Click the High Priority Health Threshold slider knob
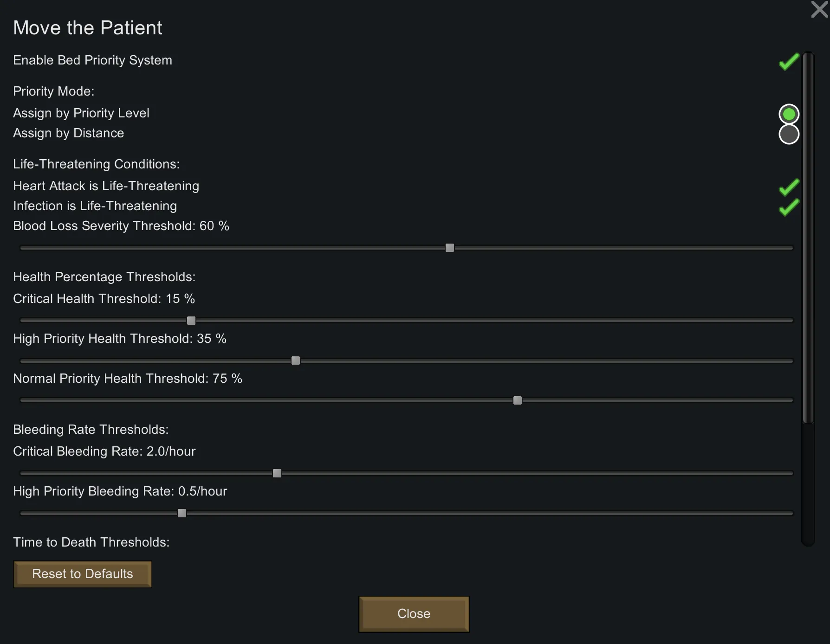Screen dimensions: 830x644 pyautogui.click(x=295, y=361)
